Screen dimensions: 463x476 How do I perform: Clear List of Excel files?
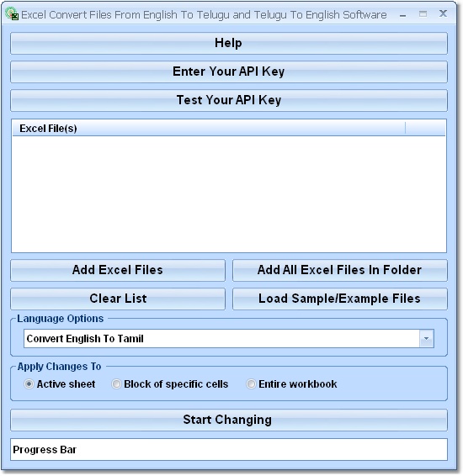point(118,299)
